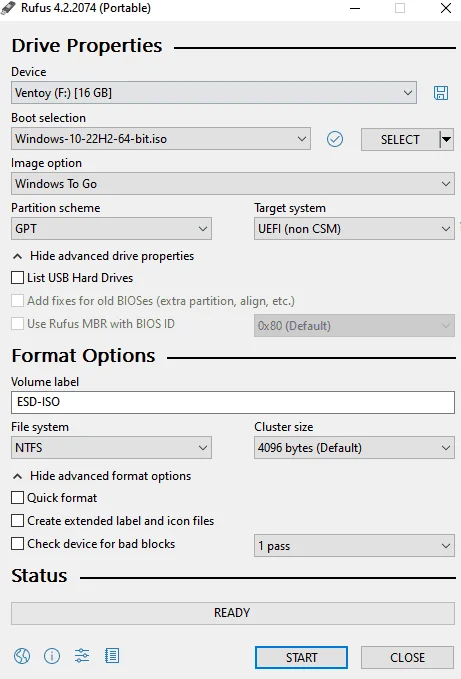This screenshot has width=461, height=679.
Task: Click the Volume label field ESD-ISO
Action: click(233, 402)
